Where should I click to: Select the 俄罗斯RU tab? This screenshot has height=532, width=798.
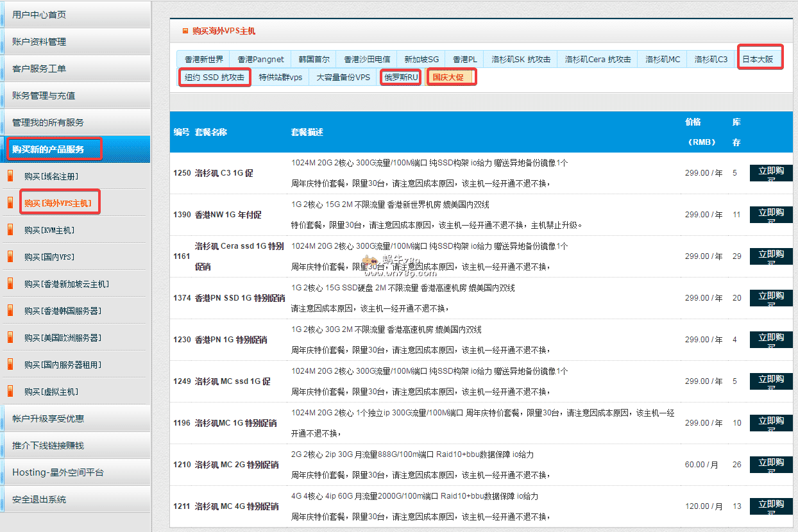tap(401, 78)
